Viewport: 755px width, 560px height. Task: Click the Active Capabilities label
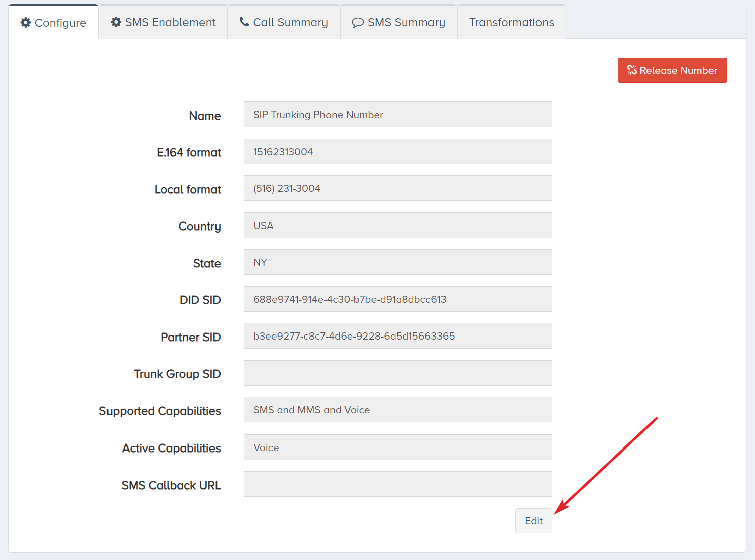point(171,449)
